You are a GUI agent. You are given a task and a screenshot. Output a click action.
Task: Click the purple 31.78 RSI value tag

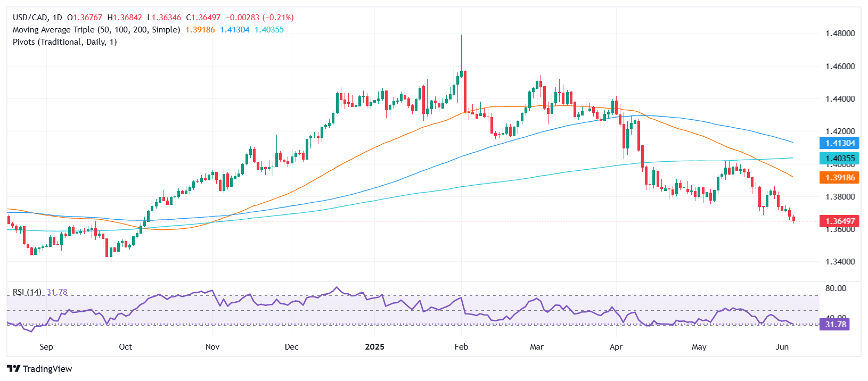click(x=835, y=324)
